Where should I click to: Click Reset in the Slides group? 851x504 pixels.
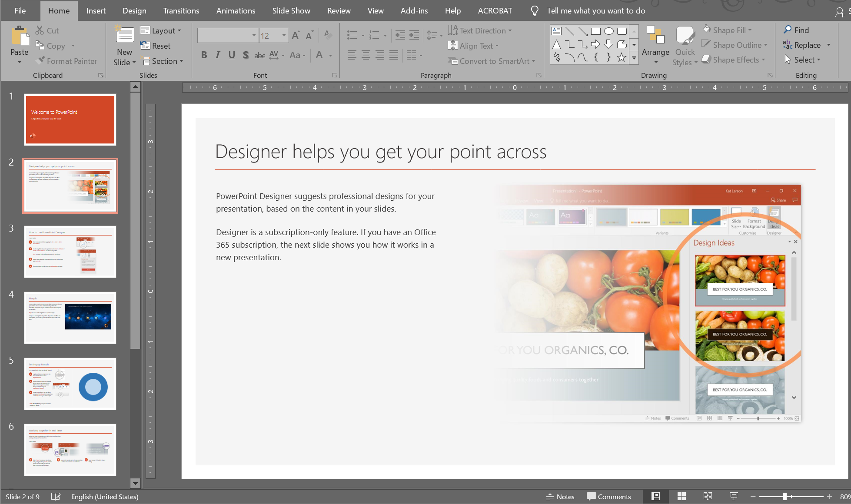click(156, 46)
